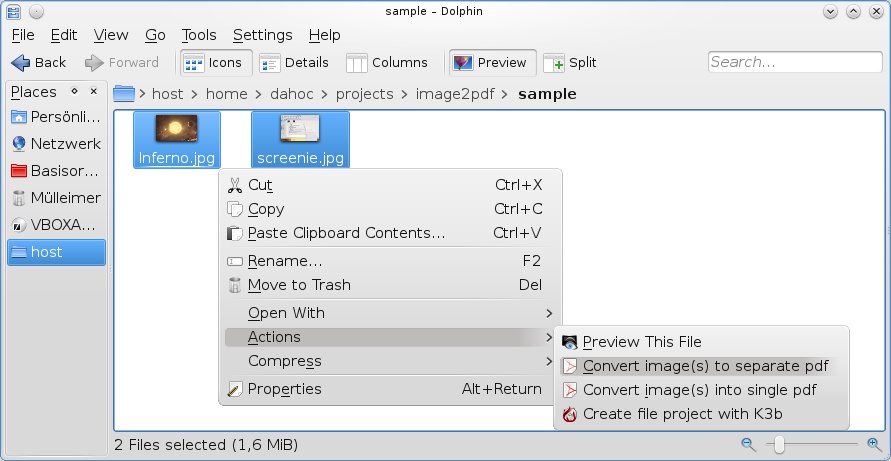Click the Places panel close icon
The height and width of the screenshot is (461, 891).
[x=94, y=91]
